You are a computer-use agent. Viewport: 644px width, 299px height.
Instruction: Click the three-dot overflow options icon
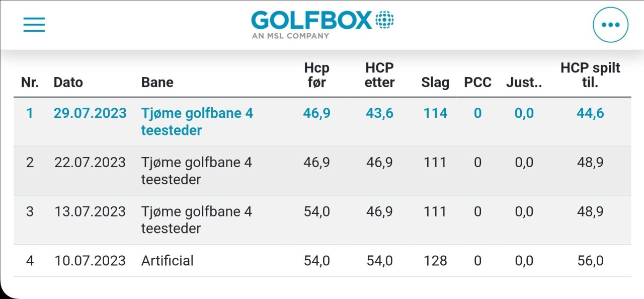[x=610, y=24]
